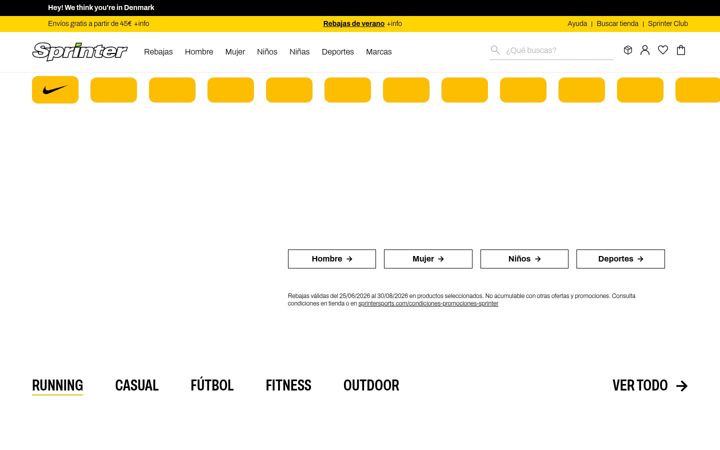
Task: Select the Nike brand tile
Action: [x=55, y=90]
